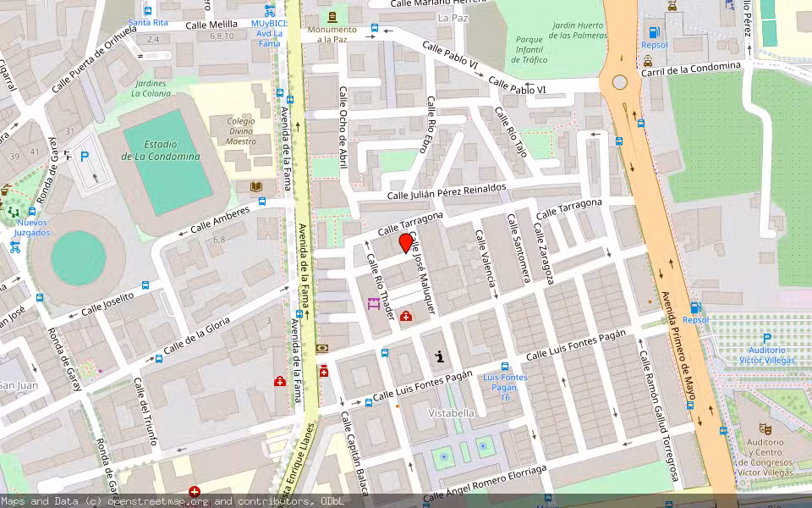812x508 pixels.
Task: Click the red location pin marker
Action: tap(406, 243)
